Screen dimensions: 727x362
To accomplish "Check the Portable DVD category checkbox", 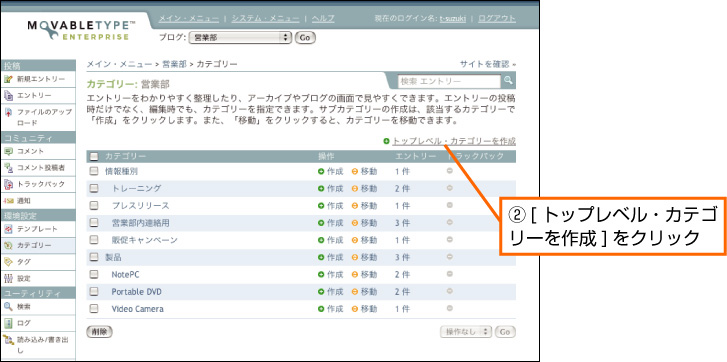I will pyautogui.click(x=94, y=291).
